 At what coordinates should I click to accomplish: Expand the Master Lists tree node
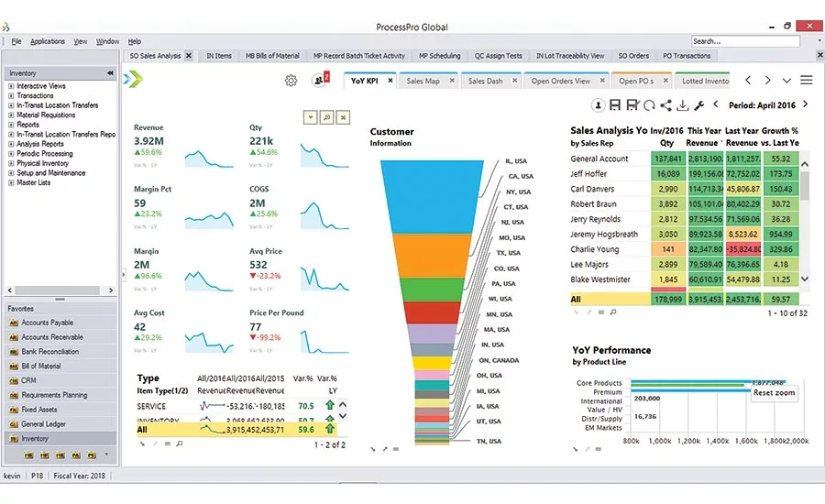10,182
